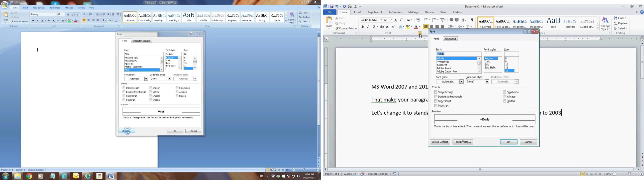Click Clear Formatting icon in left Word window
The image size is (644, 180).
click(78, 14)
